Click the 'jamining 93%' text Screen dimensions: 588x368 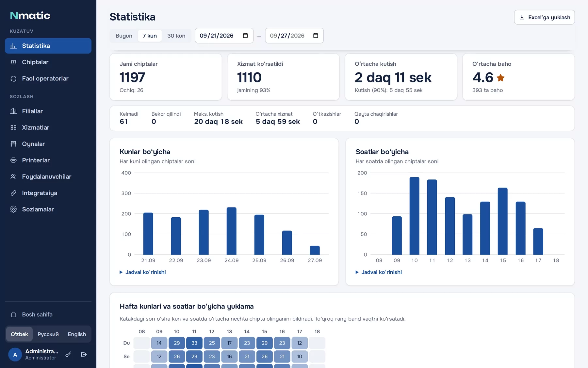coord(253,90)
